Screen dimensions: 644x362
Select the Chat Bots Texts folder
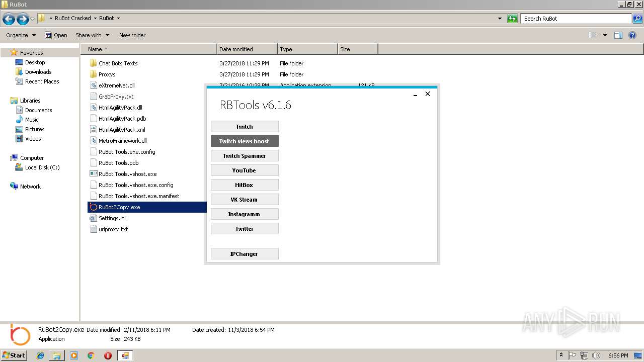[118, 63]
